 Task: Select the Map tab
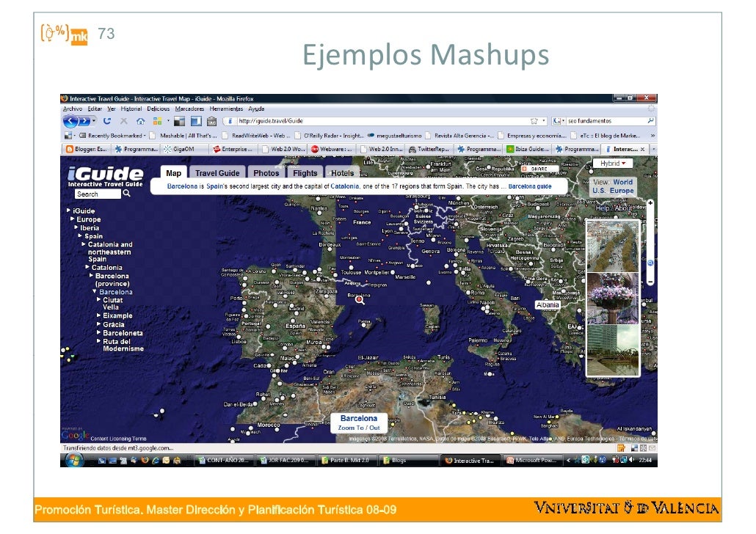coord(173,173)
